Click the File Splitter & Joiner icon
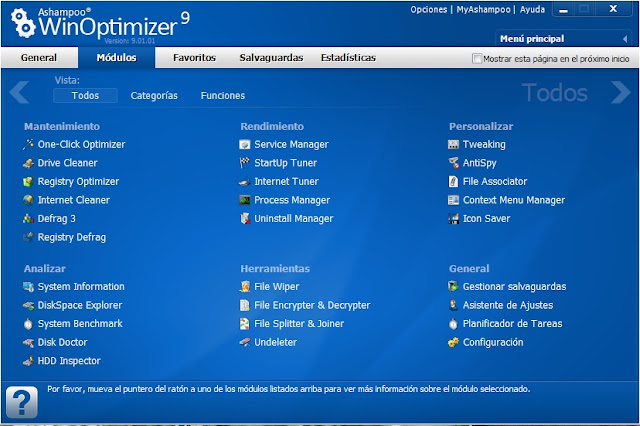 pos(244,324)
